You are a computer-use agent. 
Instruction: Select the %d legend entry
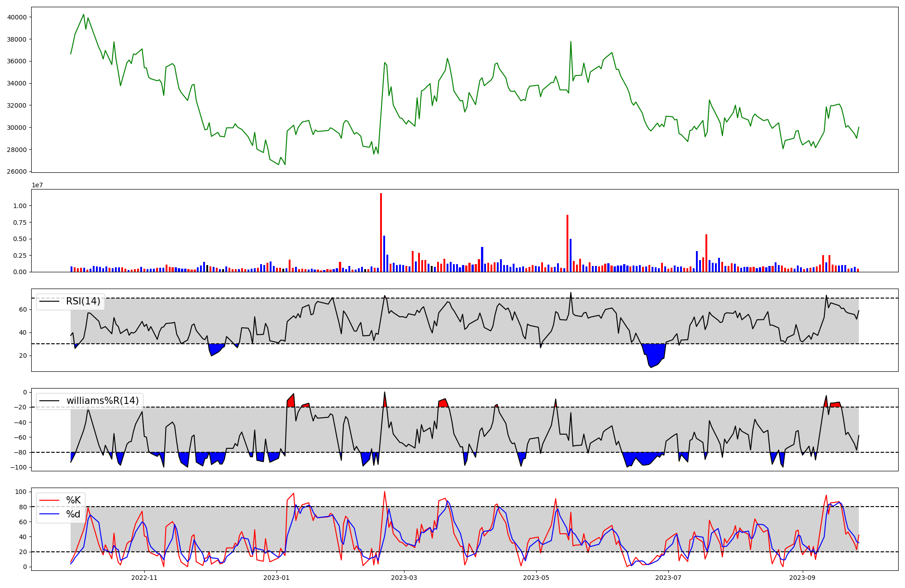pyautogui.click(x=73, y=514)
